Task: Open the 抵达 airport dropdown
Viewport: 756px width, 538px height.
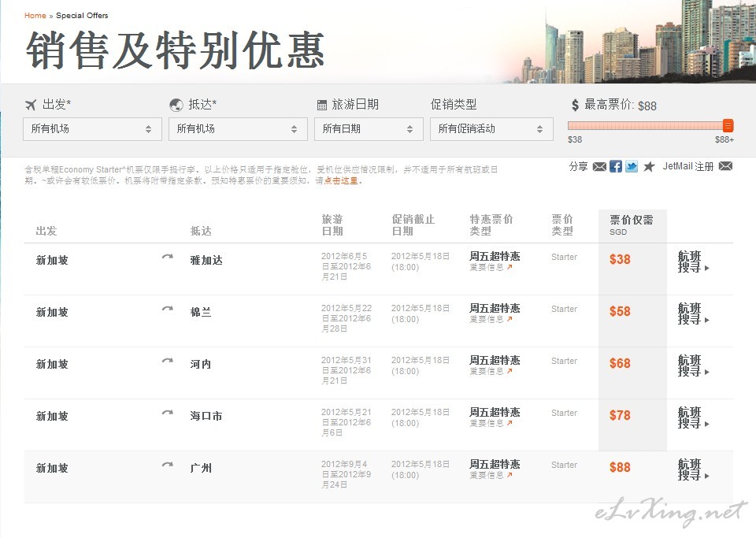Action: click(x=238, y=129)
